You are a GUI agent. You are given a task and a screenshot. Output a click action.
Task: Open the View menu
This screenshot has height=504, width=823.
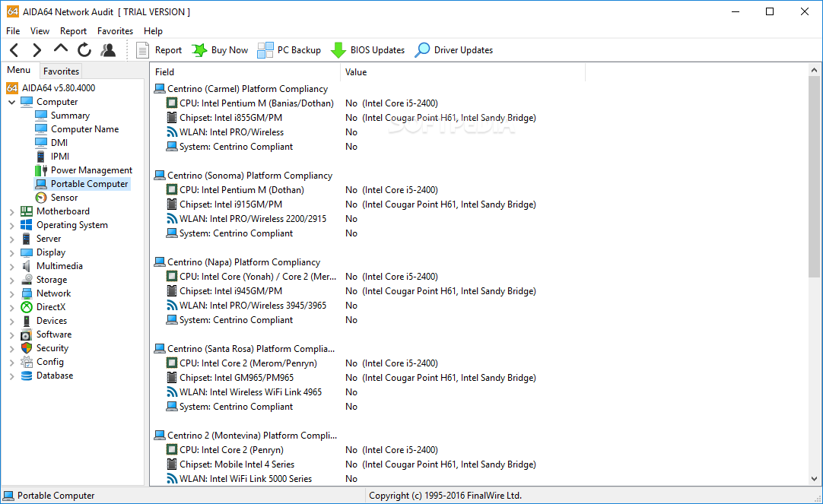[40, 31]
